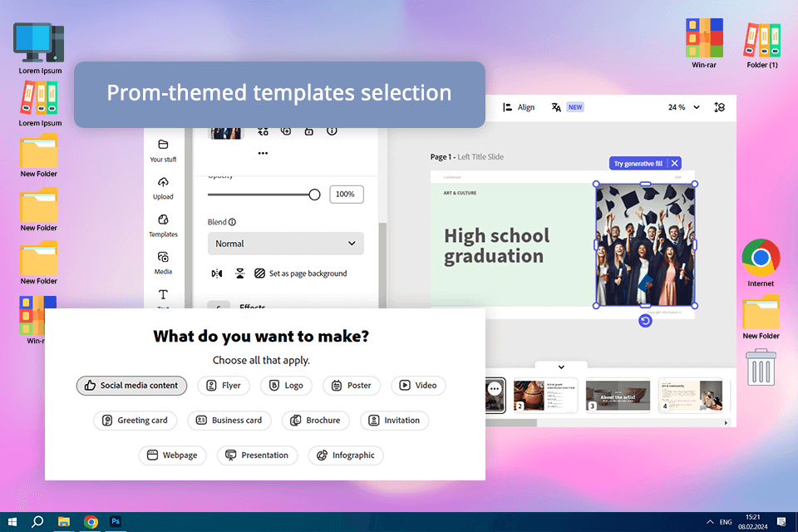Click the thumbnail strip scroll right arrow
This screenshot has height=532, width=798.
pyautogui.click(x=726, y=422)
